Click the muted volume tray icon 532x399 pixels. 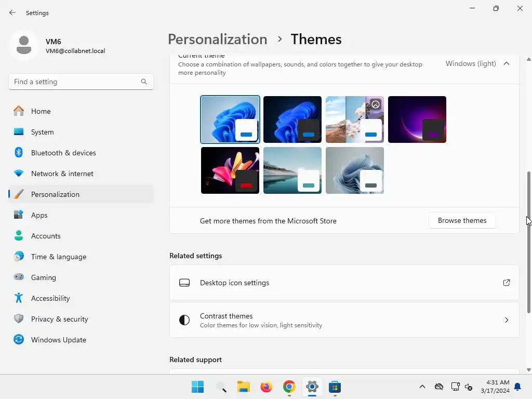click(469, 387)
